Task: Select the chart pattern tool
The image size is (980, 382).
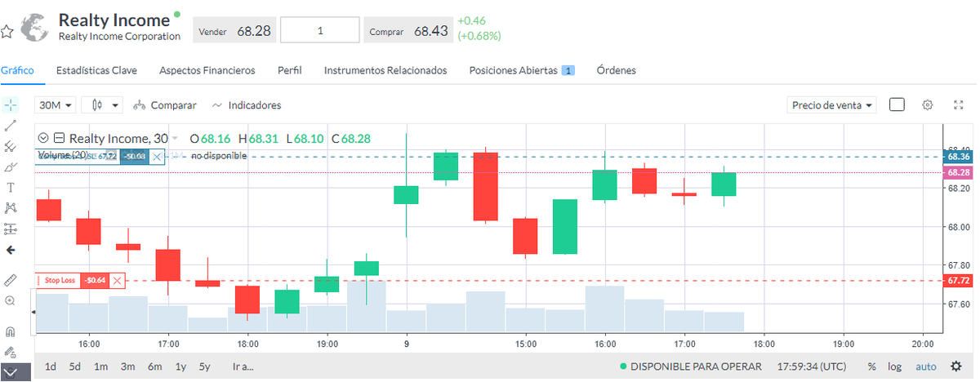Action: tap(11, 208)
